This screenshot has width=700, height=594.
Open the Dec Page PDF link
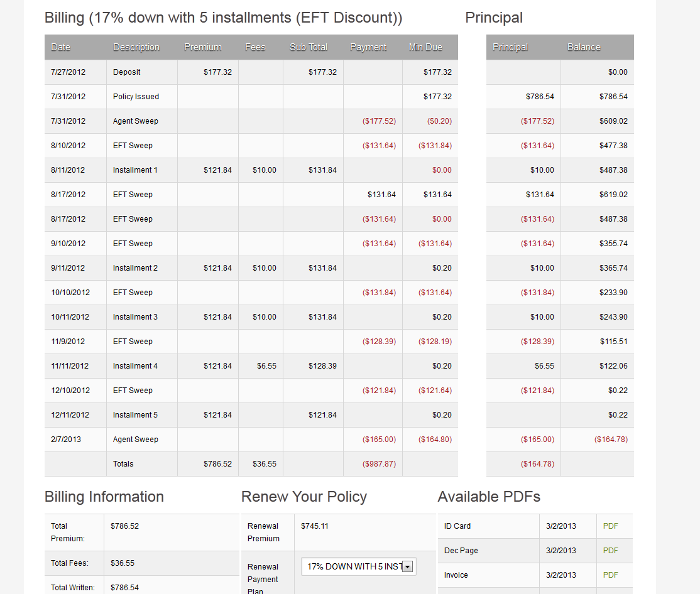(610, 551)
